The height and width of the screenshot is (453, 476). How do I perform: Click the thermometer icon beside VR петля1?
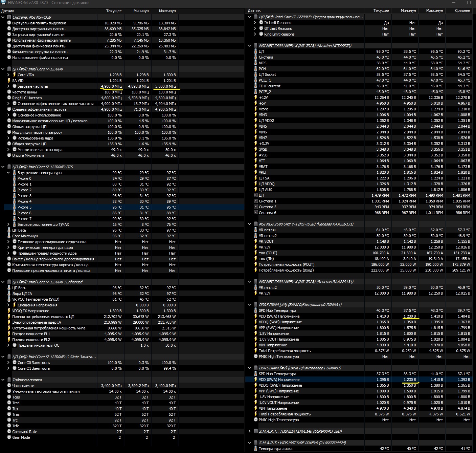[x=255, y=230]
